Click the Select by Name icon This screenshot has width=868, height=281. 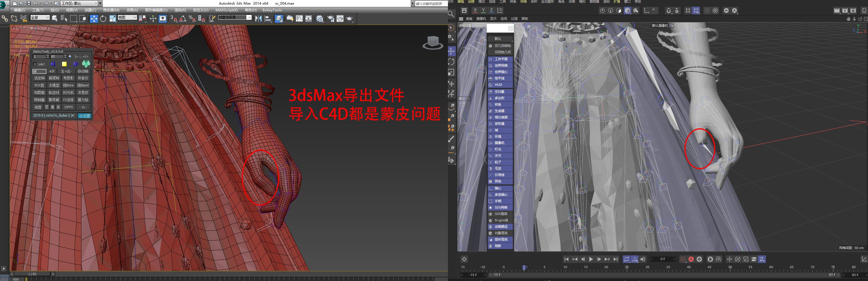click(64, 19)
